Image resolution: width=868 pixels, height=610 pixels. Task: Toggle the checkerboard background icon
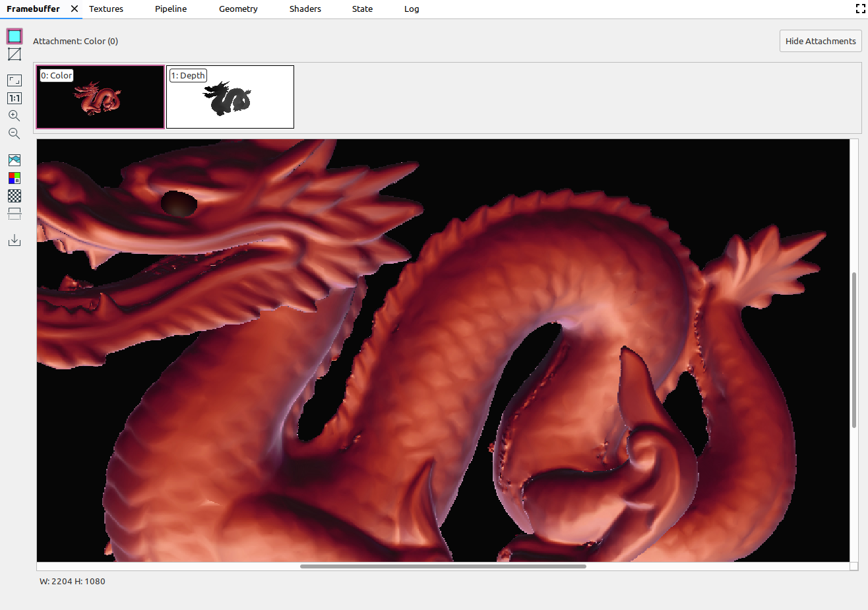[x=15, y=196]
